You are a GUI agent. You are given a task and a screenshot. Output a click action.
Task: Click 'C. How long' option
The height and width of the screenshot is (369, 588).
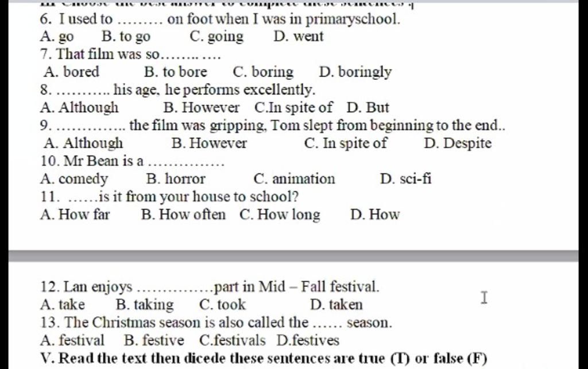coord(280,215)
